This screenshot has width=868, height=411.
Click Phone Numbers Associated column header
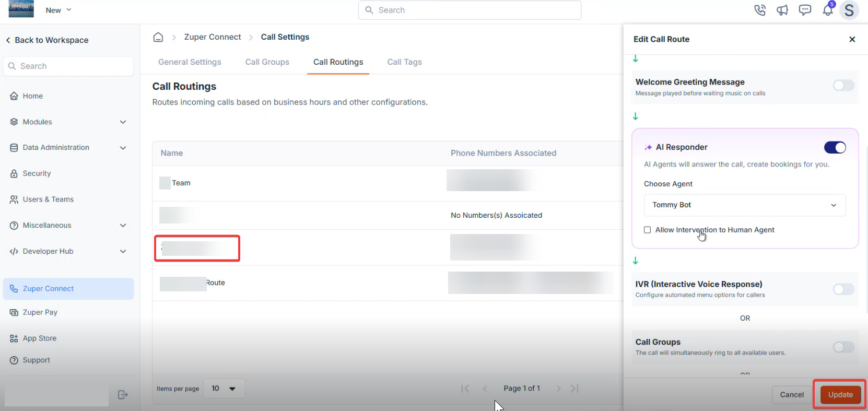point(503,153)
